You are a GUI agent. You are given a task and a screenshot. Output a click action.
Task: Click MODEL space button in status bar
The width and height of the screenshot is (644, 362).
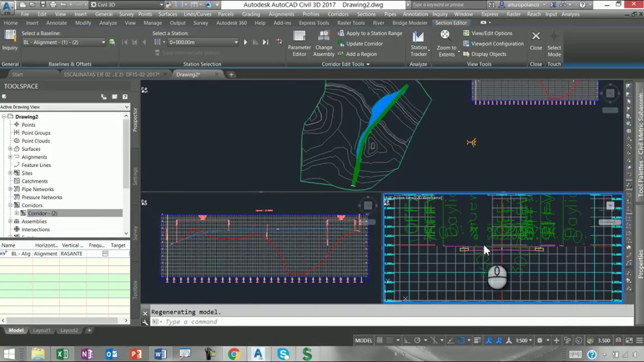tap(363, 340)
